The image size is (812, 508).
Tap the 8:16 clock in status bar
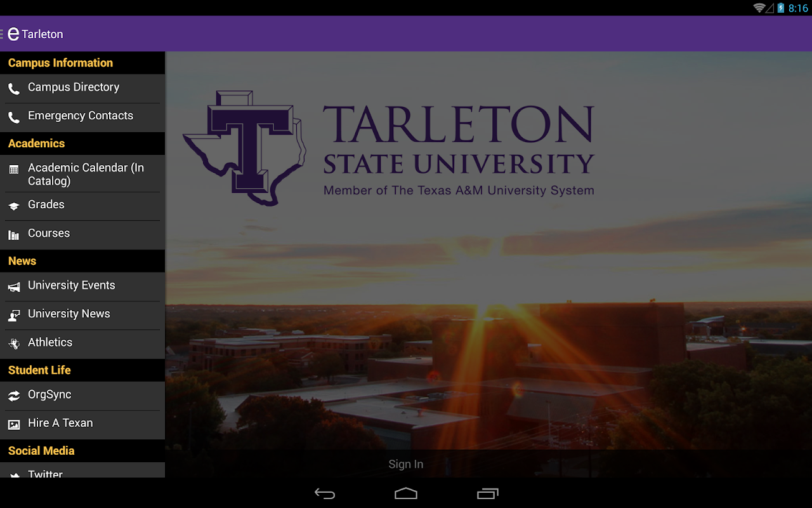(798, 8)
